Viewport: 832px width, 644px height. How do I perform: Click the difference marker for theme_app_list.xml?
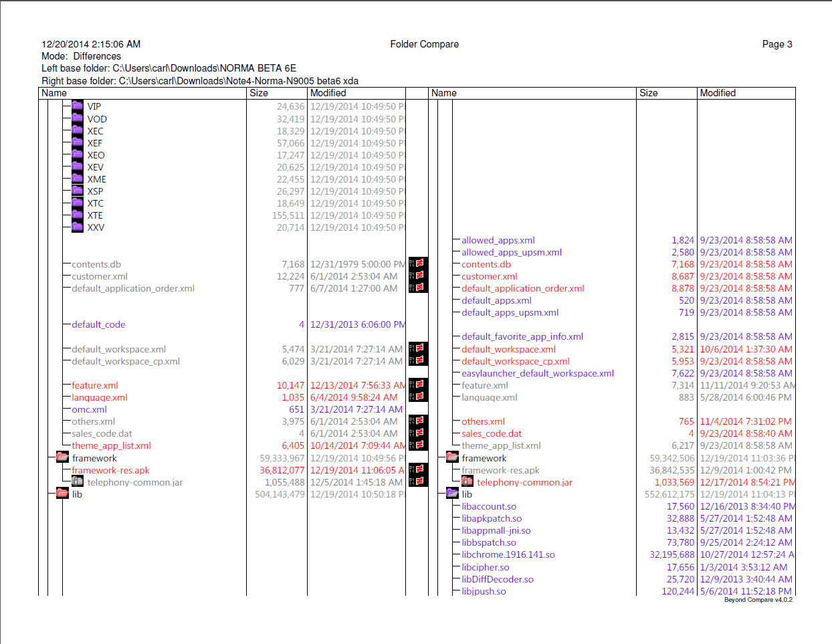418,445
